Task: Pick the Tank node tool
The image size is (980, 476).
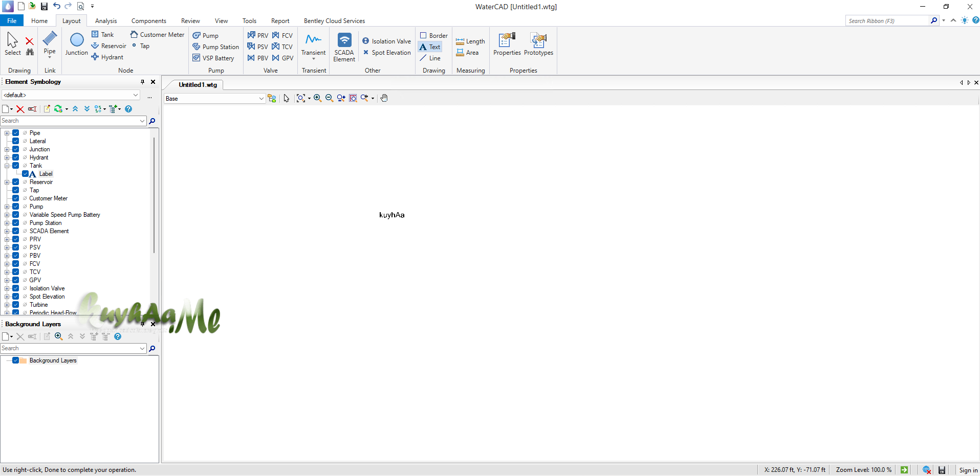Action: pyautogui.click(x=103, y=34)
